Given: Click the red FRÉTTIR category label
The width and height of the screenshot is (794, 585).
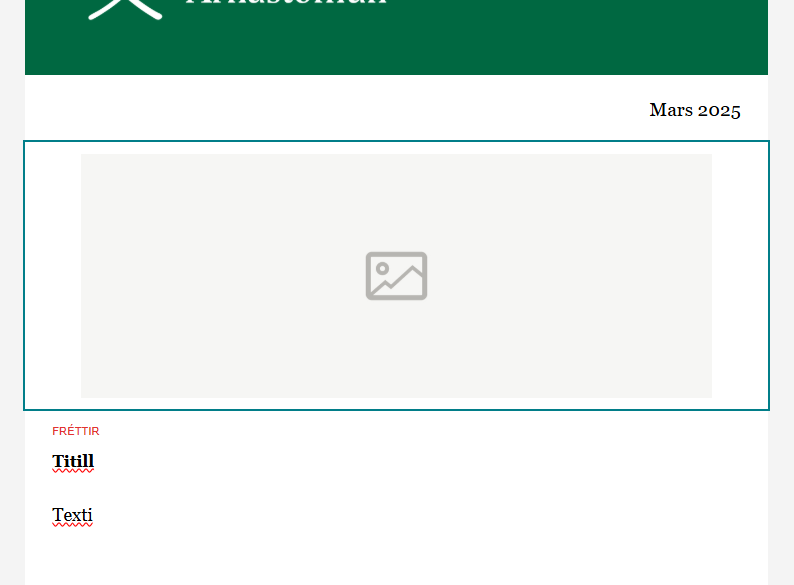Looking at the screenshot, I should coord(76,431).
